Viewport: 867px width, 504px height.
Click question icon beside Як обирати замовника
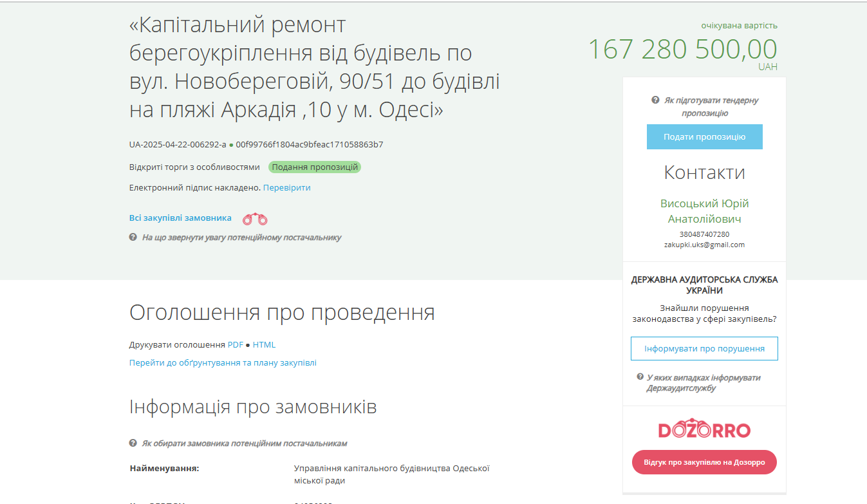[133, 443]
